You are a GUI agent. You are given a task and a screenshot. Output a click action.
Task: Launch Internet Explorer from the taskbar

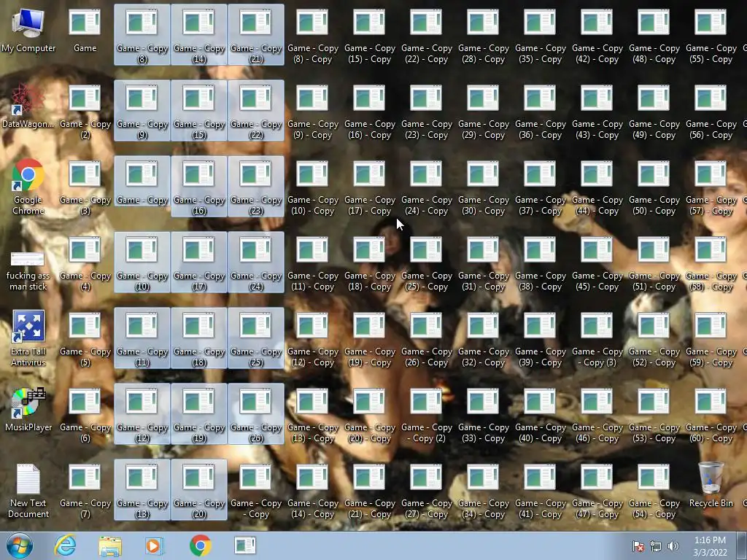(65, 545)
